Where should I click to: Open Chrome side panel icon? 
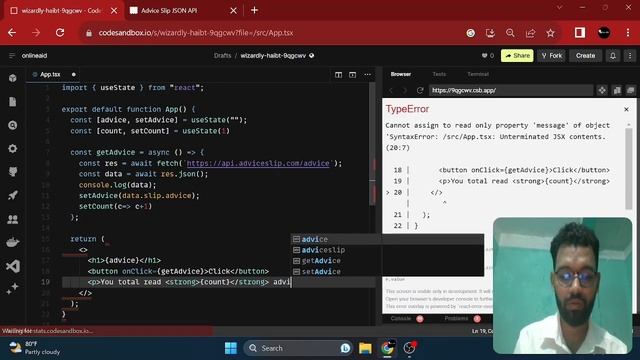[580, 33]
